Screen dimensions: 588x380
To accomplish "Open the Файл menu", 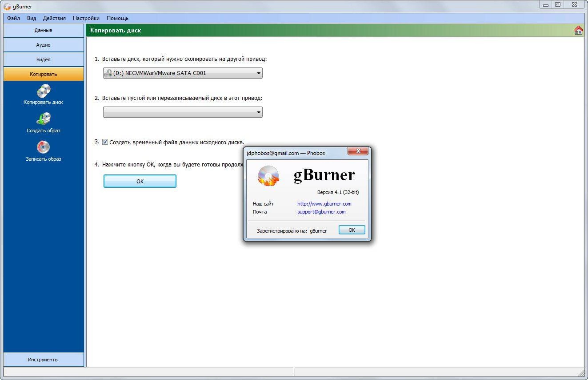I will coord(13,18).
